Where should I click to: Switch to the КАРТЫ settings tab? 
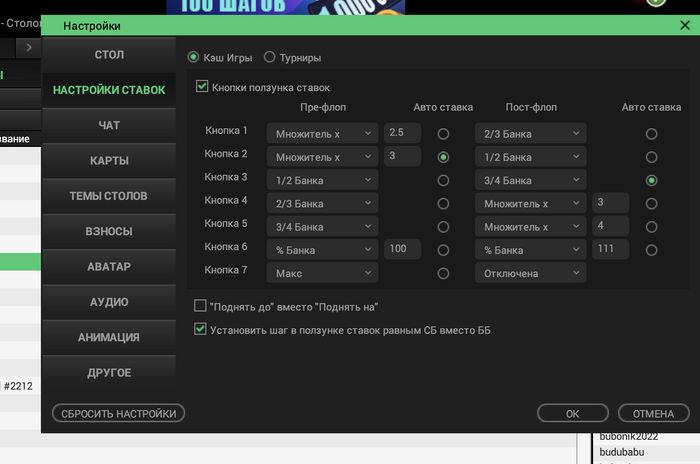click(109, 160)
